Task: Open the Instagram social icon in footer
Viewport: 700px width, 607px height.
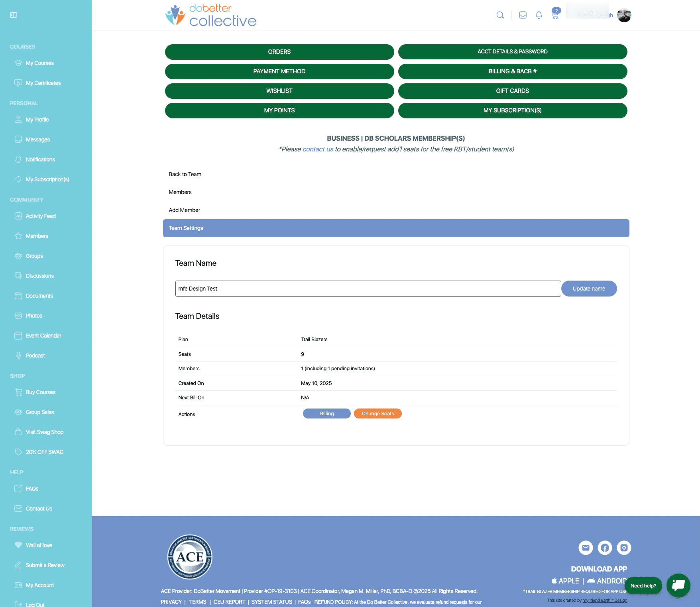Action: (x=624, y=548)
